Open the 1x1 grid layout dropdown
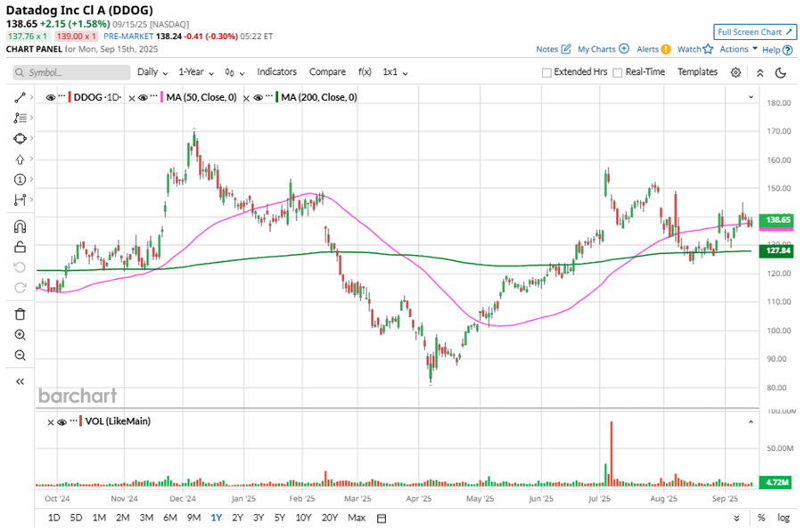 [395, 72]
